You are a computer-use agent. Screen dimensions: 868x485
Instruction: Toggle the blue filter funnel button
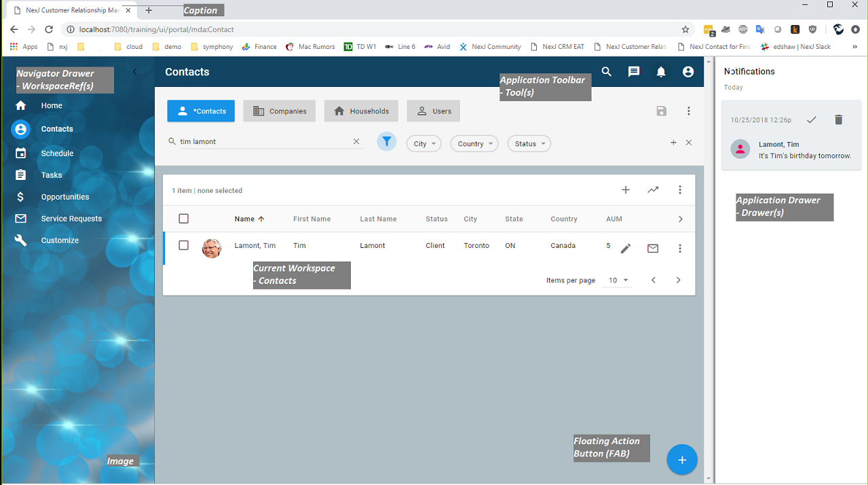[386, 142]
